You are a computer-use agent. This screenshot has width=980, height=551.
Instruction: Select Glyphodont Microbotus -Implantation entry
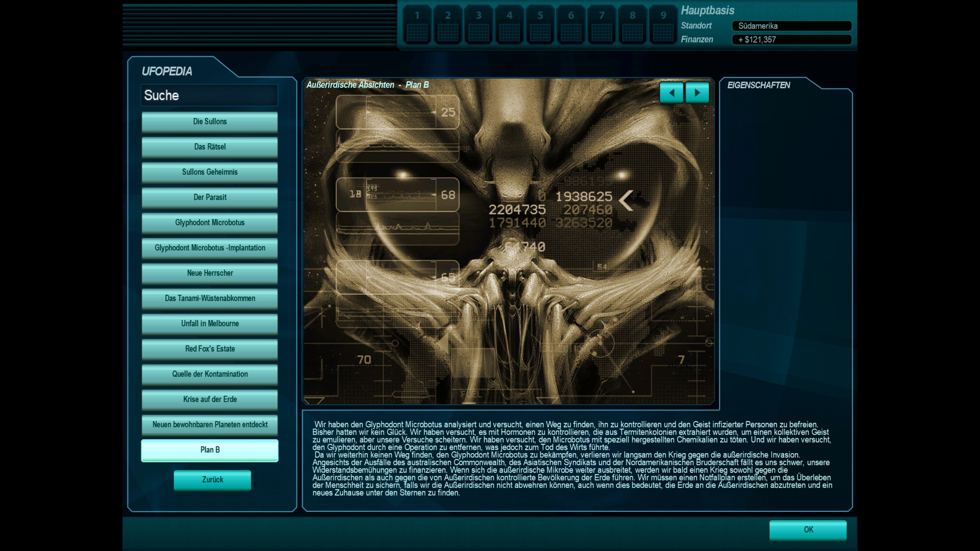(210, 248)
